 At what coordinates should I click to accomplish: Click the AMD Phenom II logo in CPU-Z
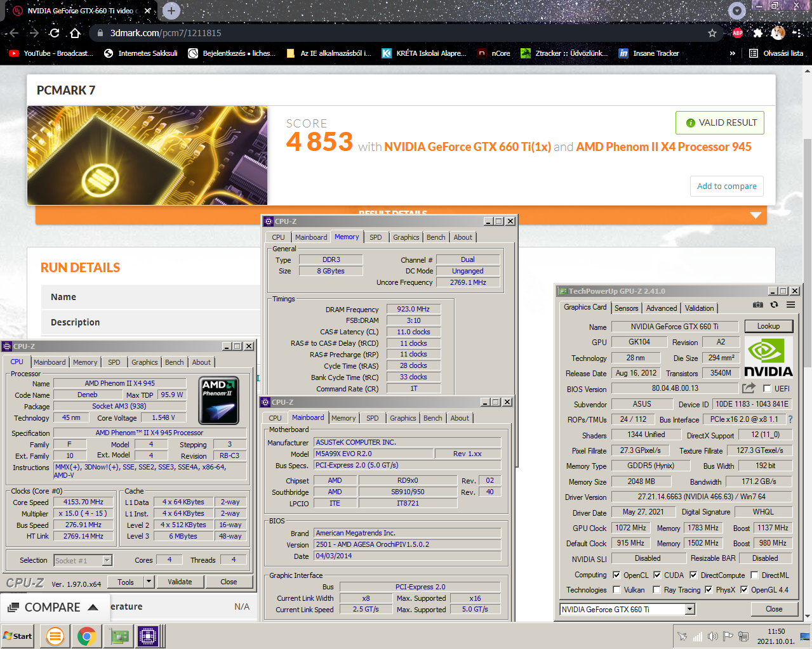tap(218, 401)
